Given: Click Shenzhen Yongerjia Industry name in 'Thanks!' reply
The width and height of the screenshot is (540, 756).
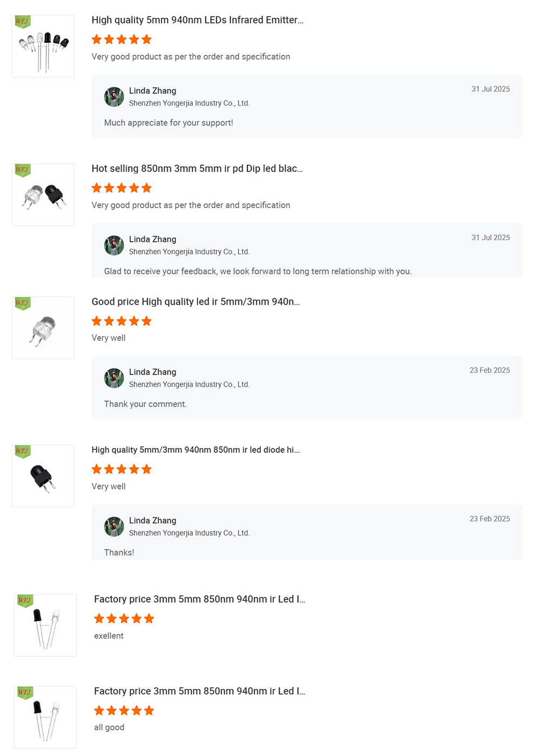Looking at the screenshot, I should tap(189, 533).
